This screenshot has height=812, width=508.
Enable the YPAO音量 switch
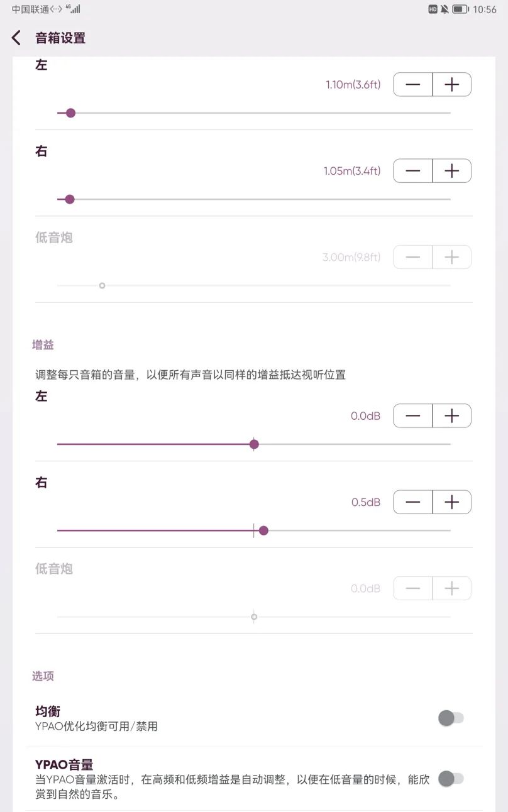tap(451, 779)
